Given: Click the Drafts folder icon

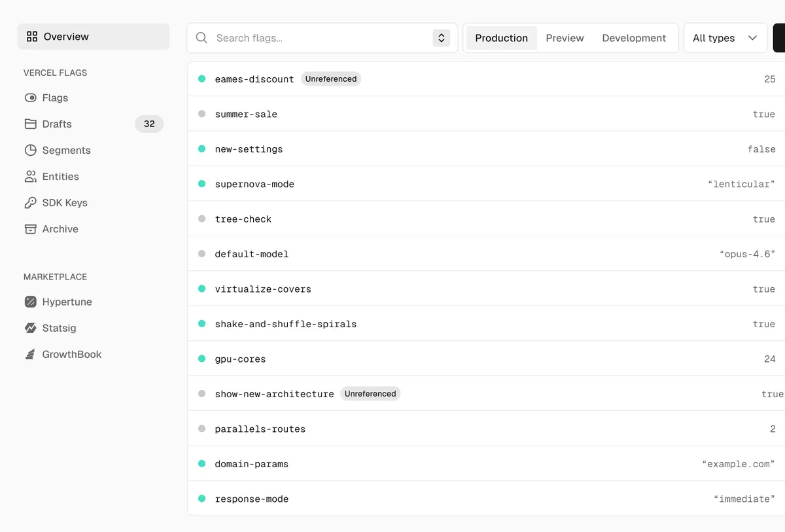Looking at the screenshot, I should (31, 124).
